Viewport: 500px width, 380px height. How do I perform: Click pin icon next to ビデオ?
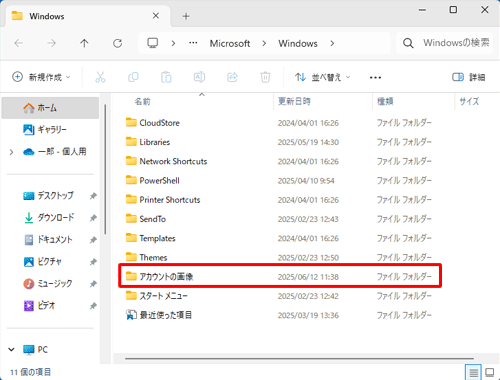pos(93,306)
